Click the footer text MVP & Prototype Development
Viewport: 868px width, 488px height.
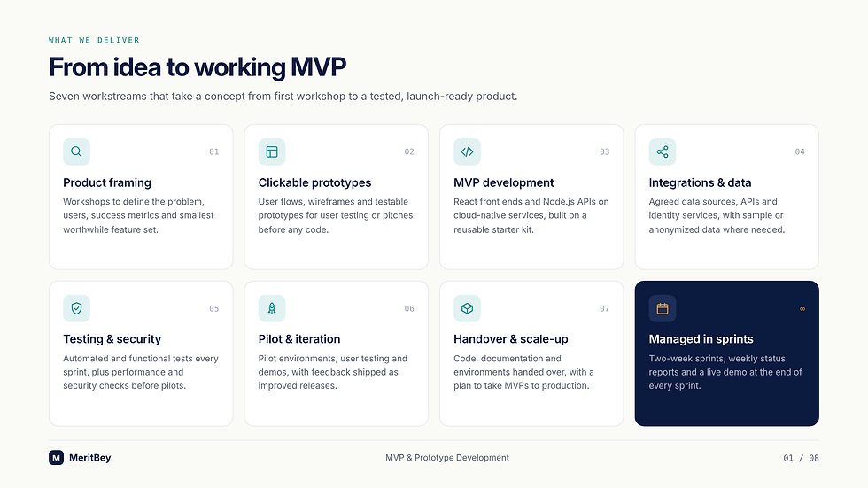(447, 458)
